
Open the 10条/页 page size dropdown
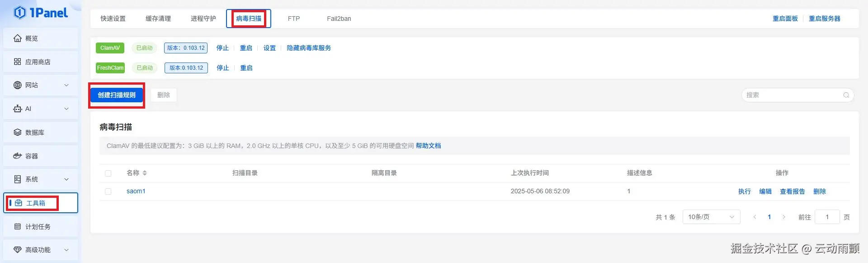click(711, 217)
